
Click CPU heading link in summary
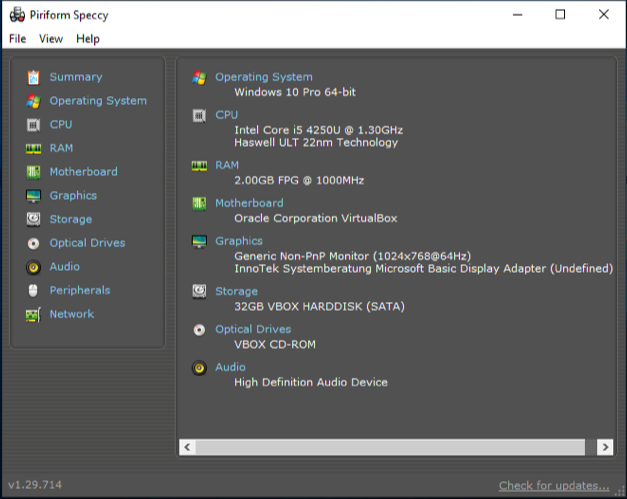tap(227, 115)
